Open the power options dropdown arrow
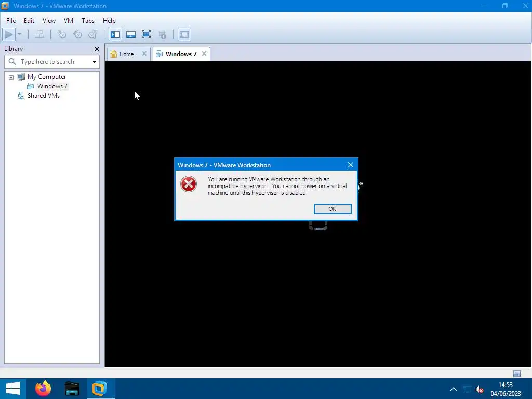Viewport: 532px width, 399px height. click(19, 34)
